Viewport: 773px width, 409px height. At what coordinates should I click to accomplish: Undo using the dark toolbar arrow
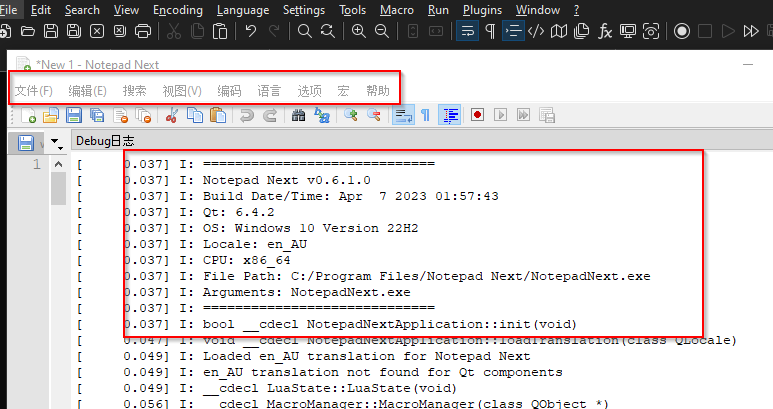click(x=251, y=31)
